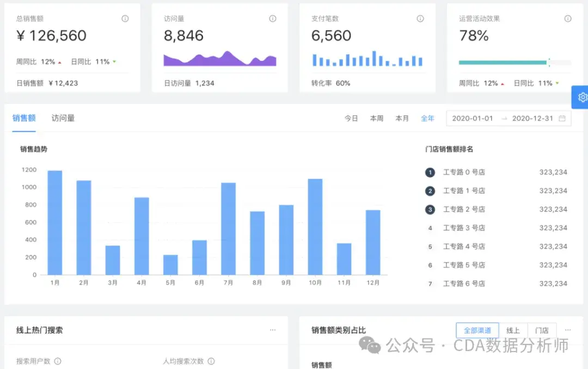588x369 pixels.
Task: Switch to the 访问量 tab
Action: [x=63, y=118]
